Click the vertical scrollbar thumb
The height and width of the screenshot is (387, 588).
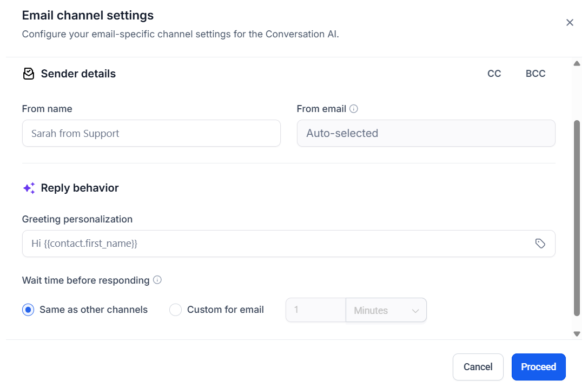pyautogui.click(x=577, y=217)
